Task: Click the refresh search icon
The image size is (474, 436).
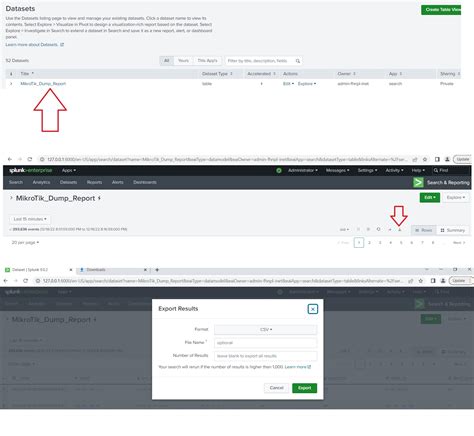Action: [378, 229]
